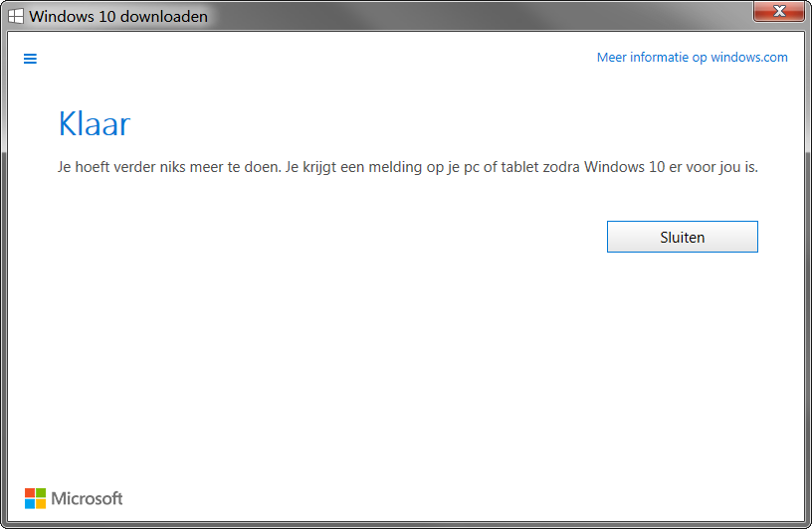Click the sentence 'Je hoeft verder niks meer te doen'
Screen dimensions: 812x529
169,167
